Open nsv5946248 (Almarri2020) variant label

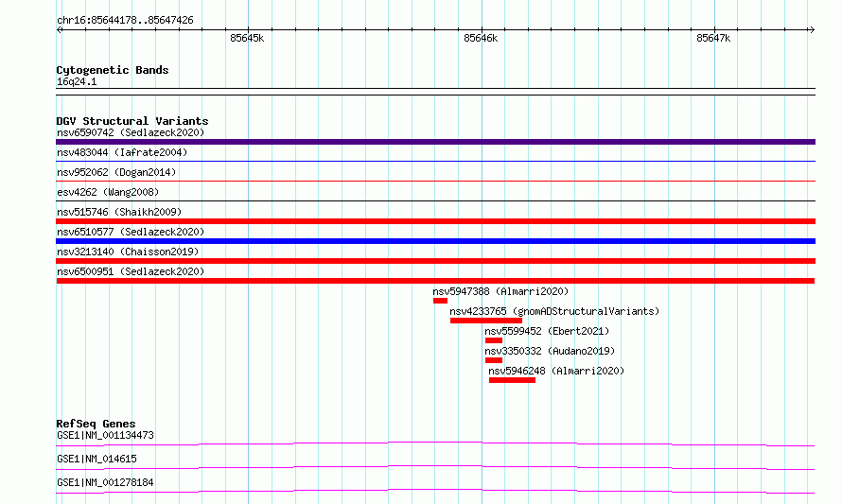click(556, 371)
